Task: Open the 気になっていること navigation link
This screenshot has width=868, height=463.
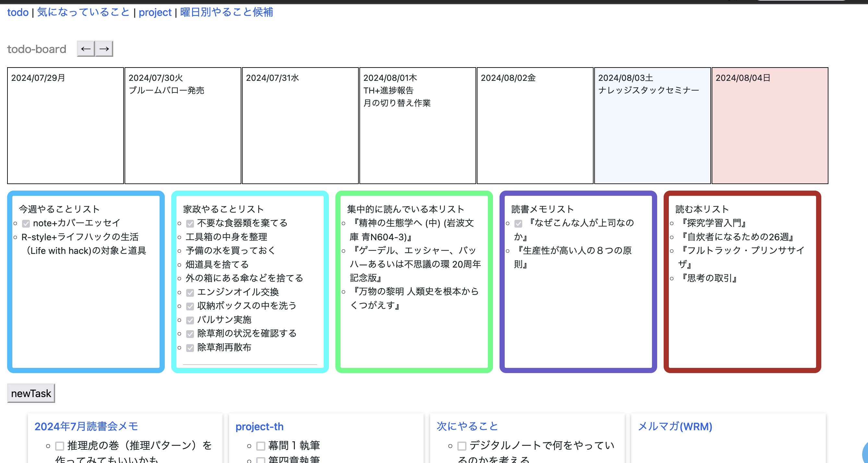Action: point(83,12)
